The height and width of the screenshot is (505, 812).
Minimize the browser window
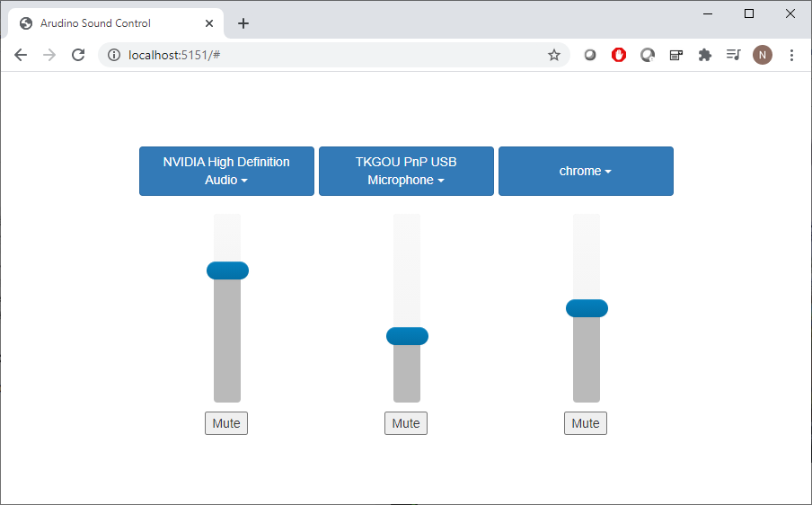708,14
